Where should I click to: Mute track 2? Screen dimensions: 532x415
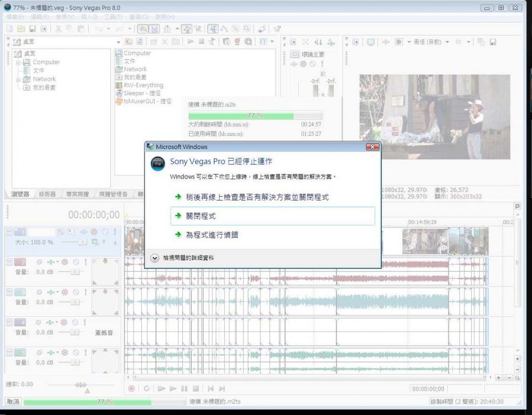[75, 262]
